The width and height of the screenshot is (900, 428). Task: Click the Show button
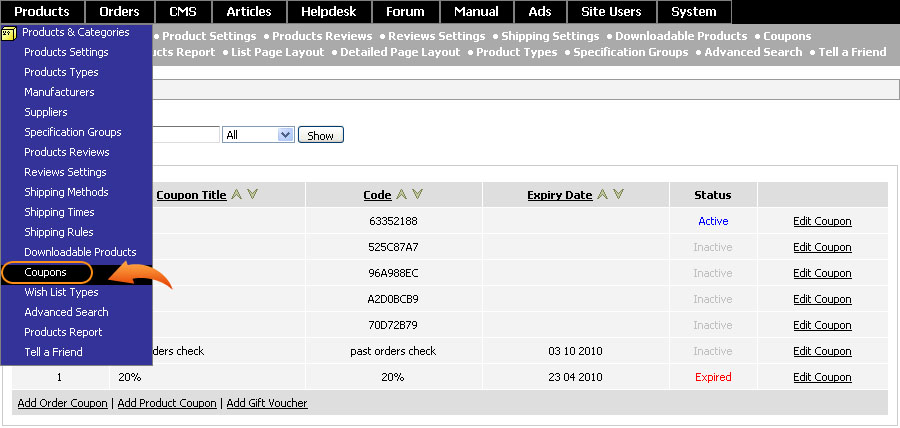pyautogui.click(x=321, y=135)
